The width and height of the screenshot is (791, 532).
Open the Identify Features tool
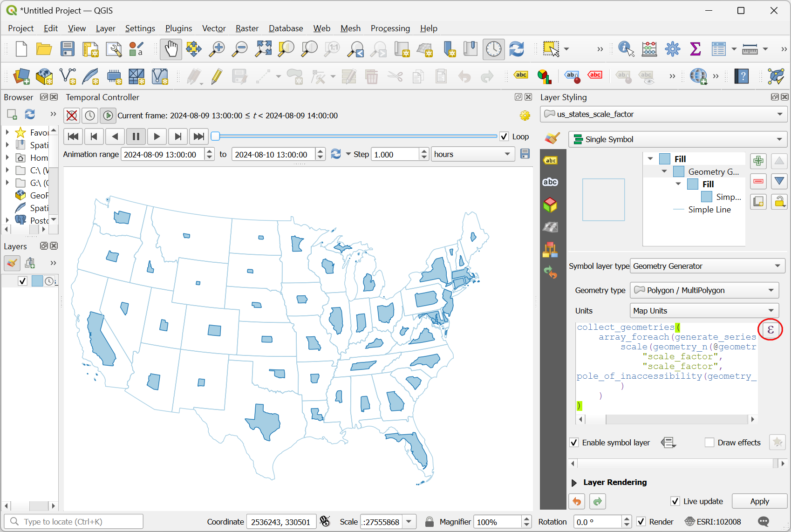[626, 49]
